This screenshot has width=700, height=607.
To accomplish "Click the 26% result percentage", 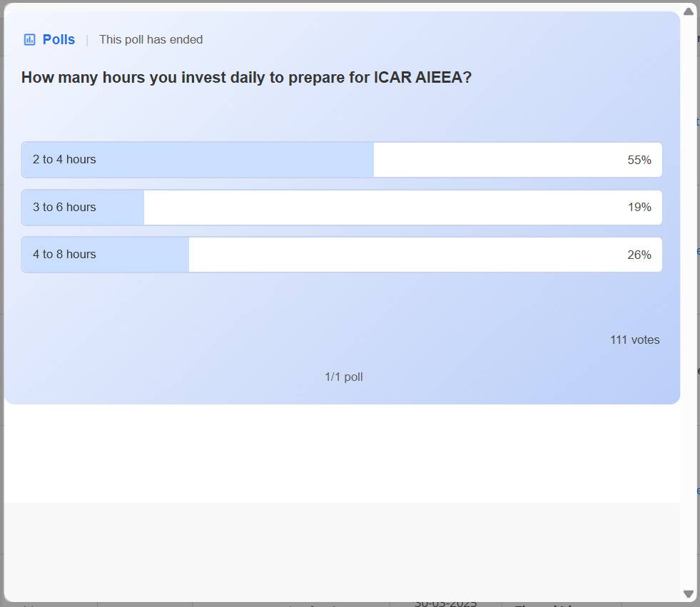I will click(639, 255).
